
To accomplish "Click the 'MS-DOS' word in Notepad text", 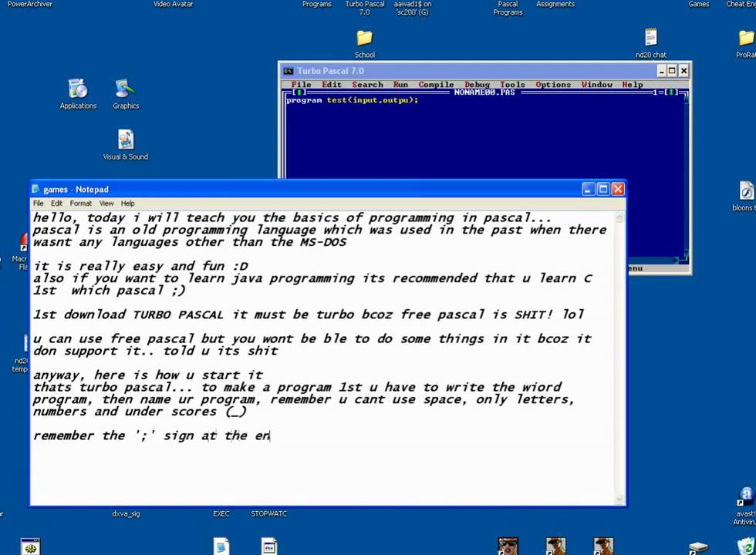I will tap(323, 242).
